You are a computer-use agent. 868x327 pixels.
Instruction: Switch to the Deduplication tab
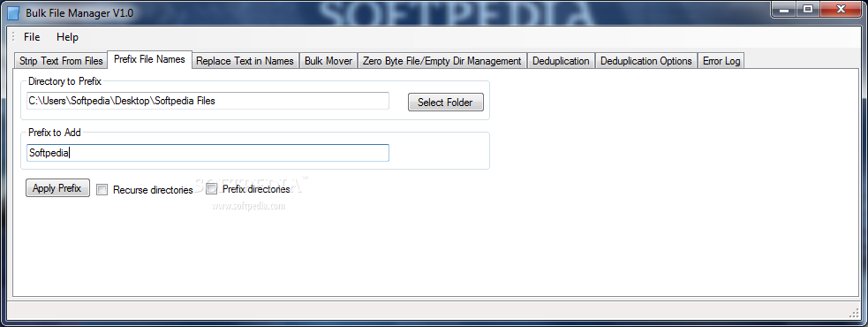click(x=561, y=61)
